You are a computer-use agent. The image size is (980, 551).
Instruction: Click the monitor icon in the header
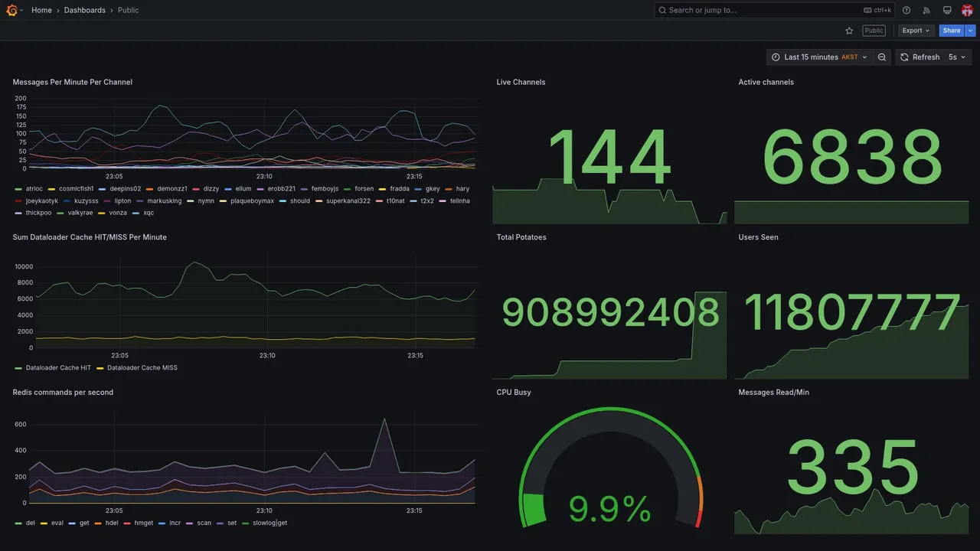click(x=947, y=10)
